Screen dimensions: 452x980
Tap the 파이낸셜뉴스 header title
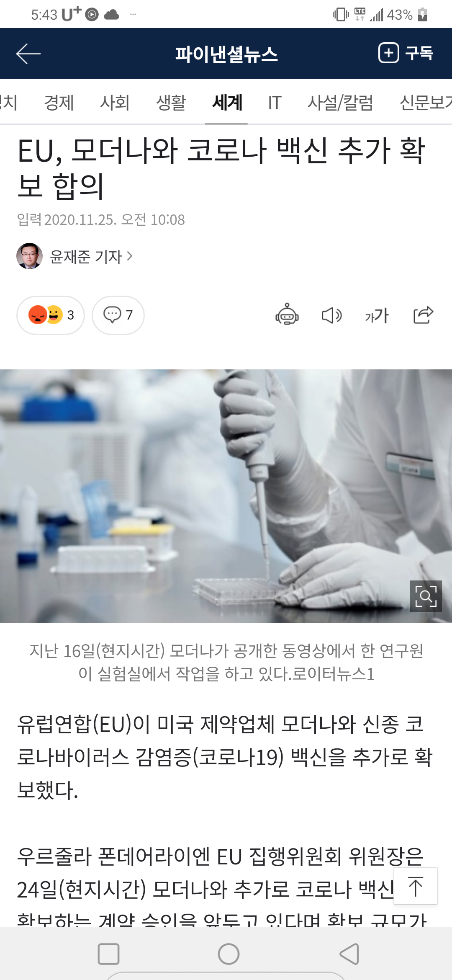(x=226, y=54)
